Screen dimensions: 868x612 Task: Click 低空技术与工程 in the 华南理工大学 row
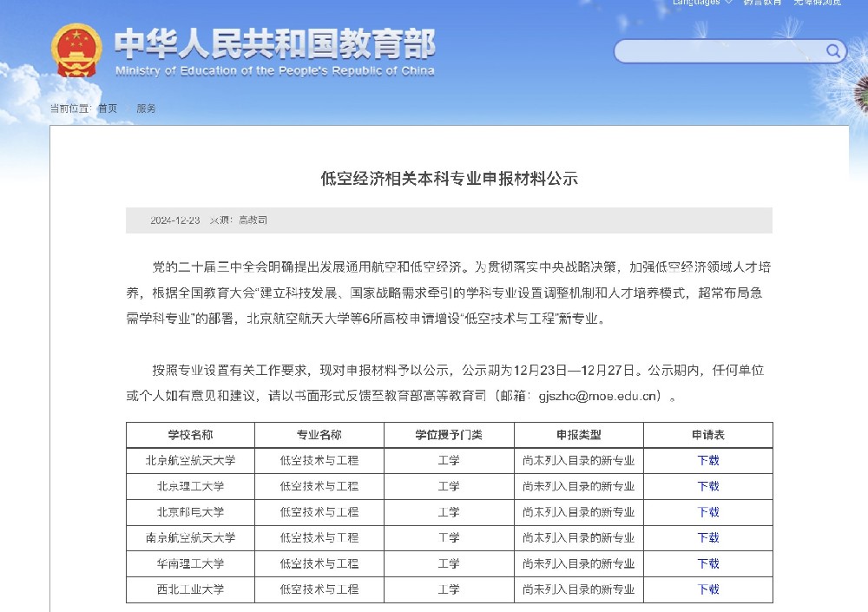pyautogui.click(x=319, y=563)
